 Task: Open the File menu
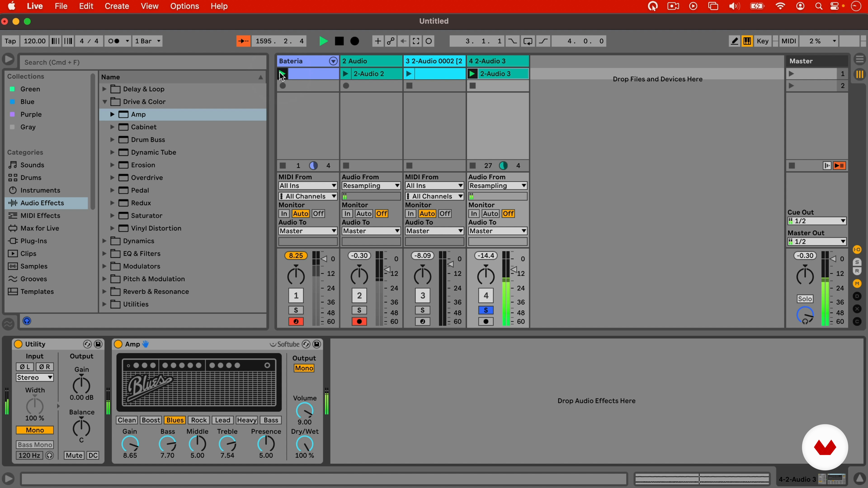pos(61,6)
